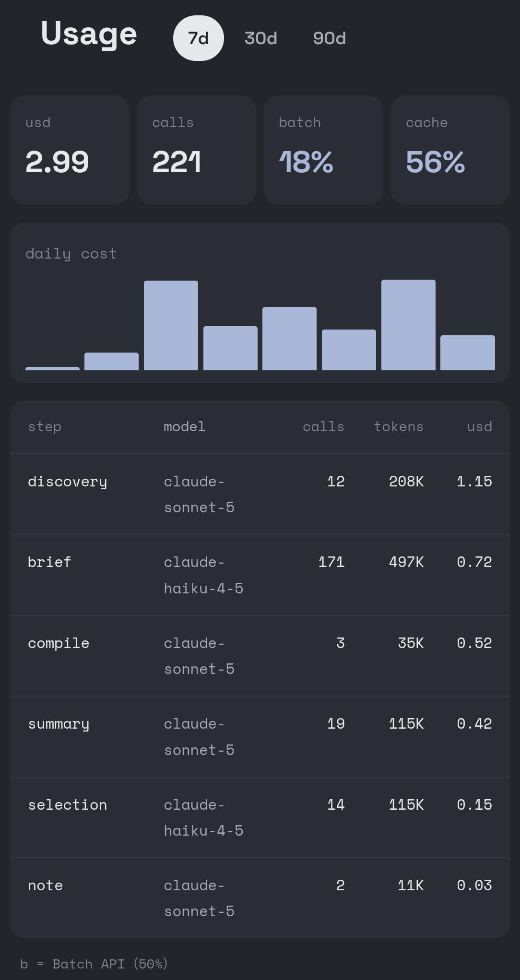Click the 171 calls value
520x980 pixels.
331,562
